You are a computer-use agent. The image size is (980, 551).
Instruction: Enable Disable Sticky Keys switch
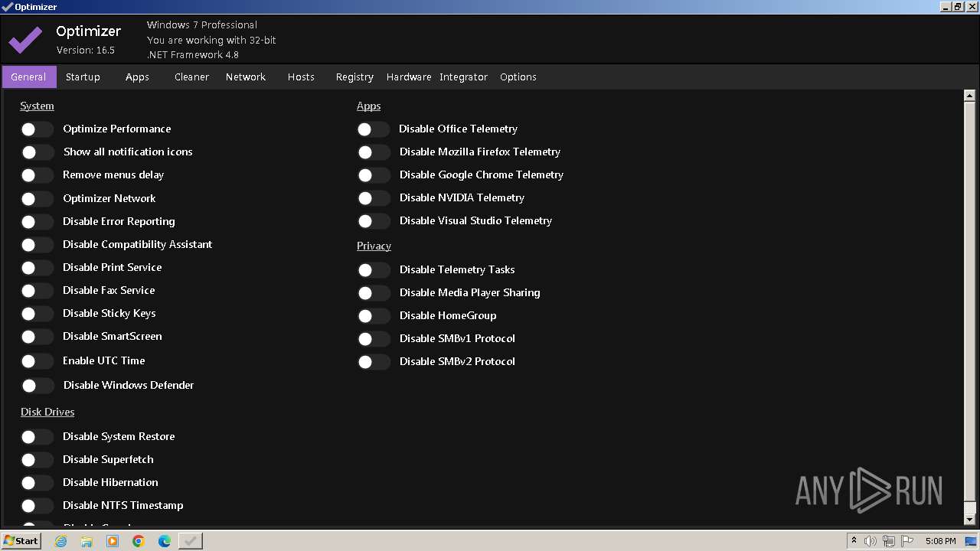37,314
